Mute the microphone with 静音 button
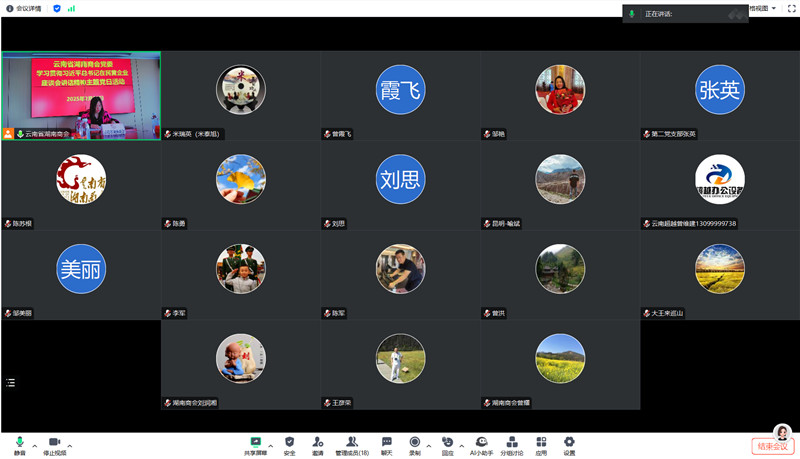800x459 pixels. 19,444
